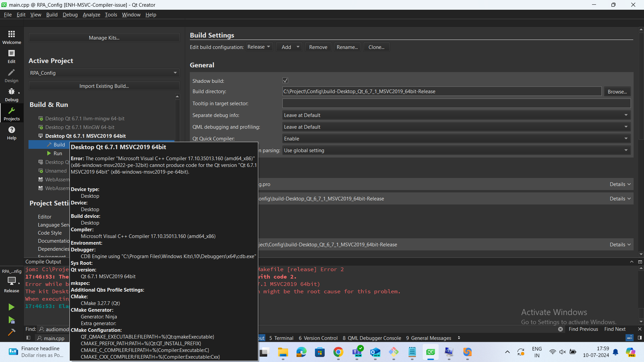Open Active Project RPA_Config combo box

click(104, 73)
